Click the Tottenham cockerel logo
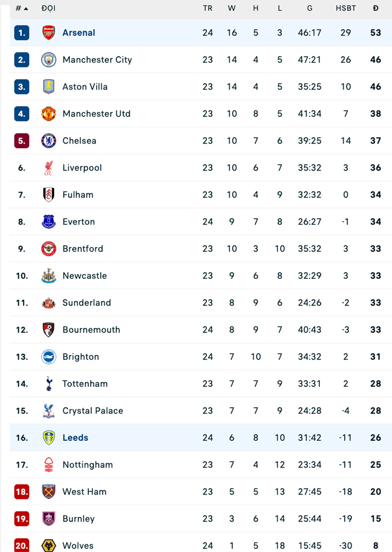 [x=49, y=384]
